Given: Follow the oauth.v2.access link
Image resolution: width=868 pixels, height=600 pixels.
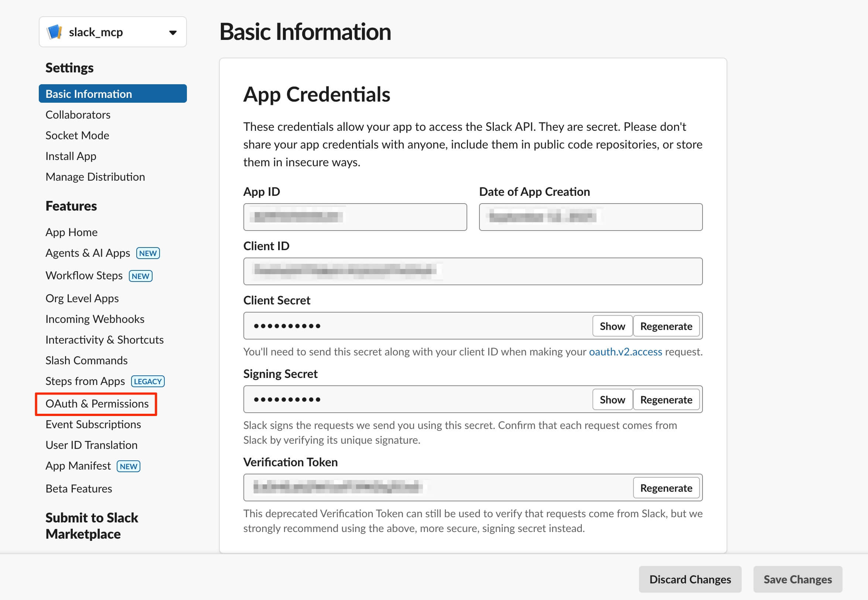Looking at the screenshot, I should pos(625,351).
